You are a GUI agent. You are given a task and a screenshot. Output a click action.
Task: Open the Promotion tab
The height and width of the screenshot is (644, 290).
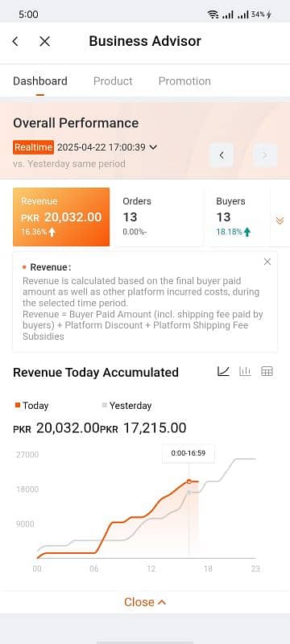pos(184,81)
